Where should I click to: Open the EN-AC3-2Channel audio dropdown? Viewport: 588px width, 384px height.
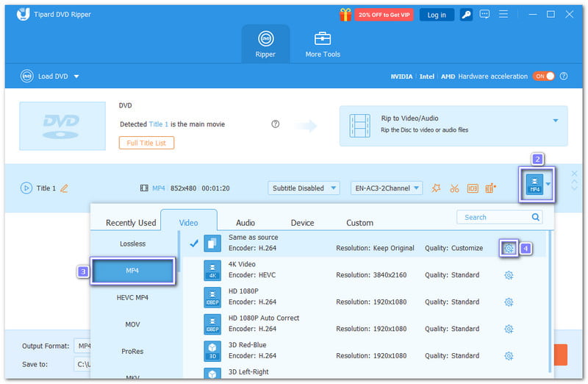(x=387, y=188)
